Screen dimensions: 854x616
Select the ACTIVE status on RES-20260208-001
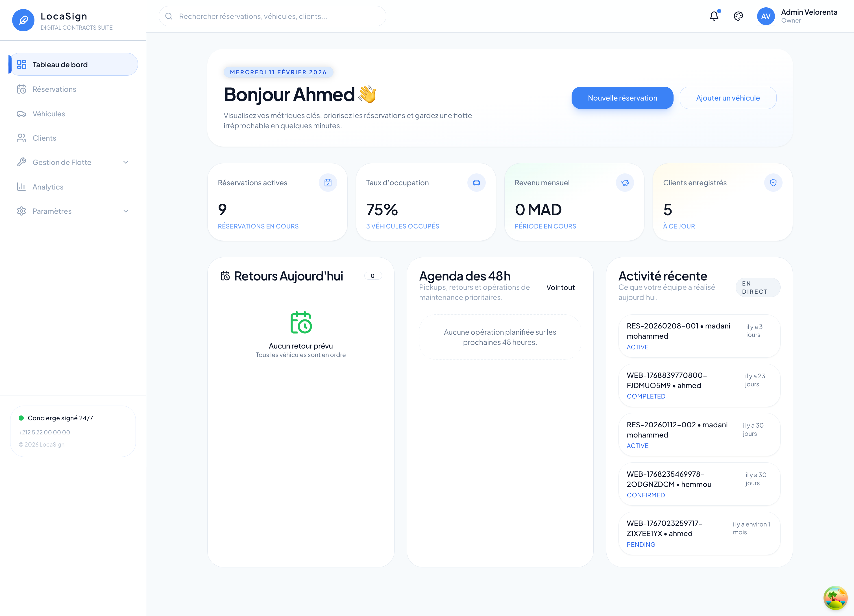[x=637, y=347]
